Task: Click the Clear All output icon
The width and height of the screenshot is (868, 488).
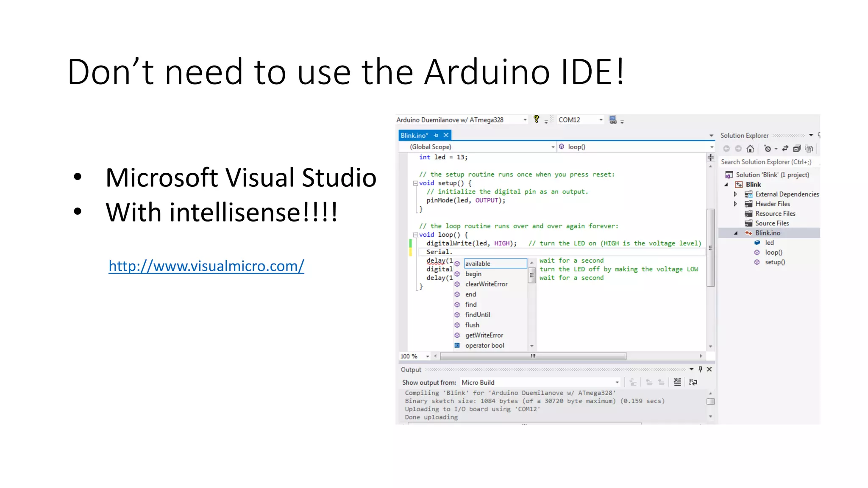Action: 677,383
